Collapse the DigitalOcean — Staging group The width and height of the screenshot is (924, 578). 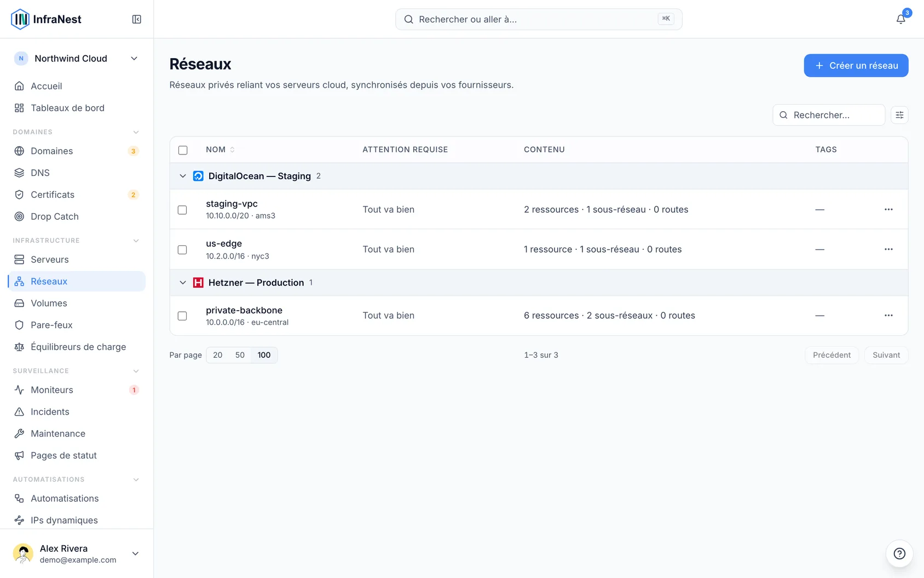183,176
